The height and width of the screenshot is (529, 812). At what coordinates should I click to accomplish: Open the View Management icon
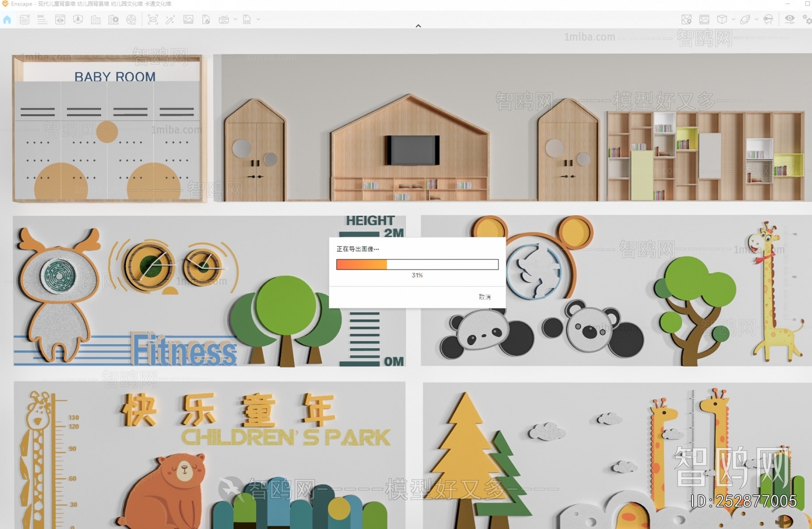tap(60, 20)
